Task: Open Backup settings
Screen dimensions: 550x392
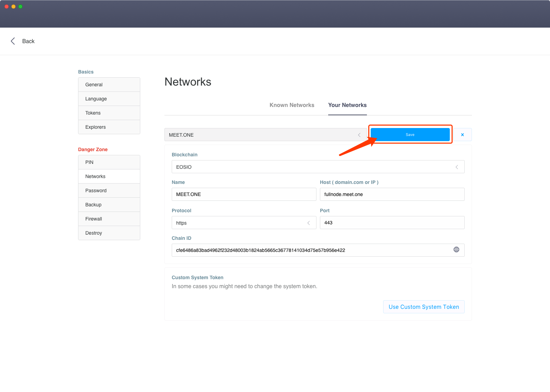Action: (x=109, y=205)
